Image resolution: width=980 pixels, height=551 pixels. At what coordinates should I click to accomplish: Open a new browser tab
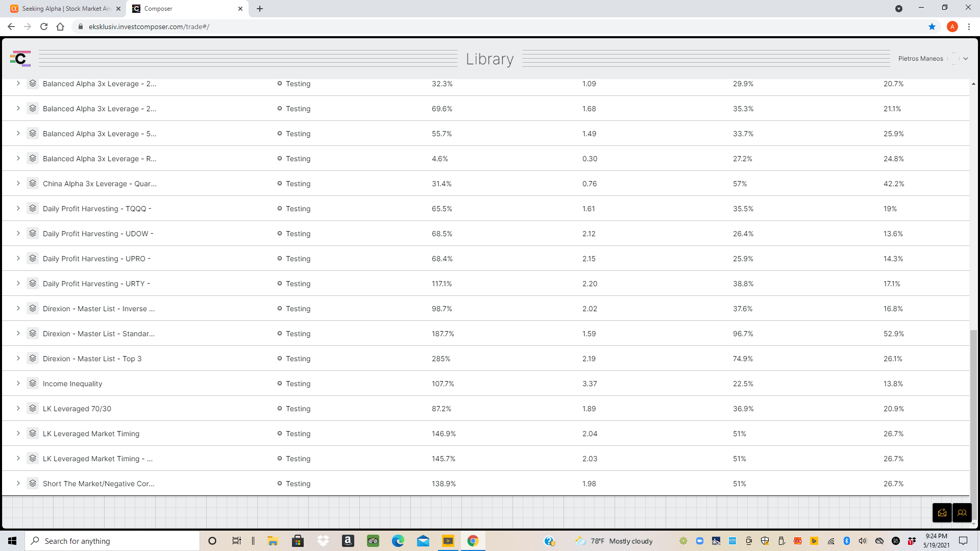click(x=259, y=9)
